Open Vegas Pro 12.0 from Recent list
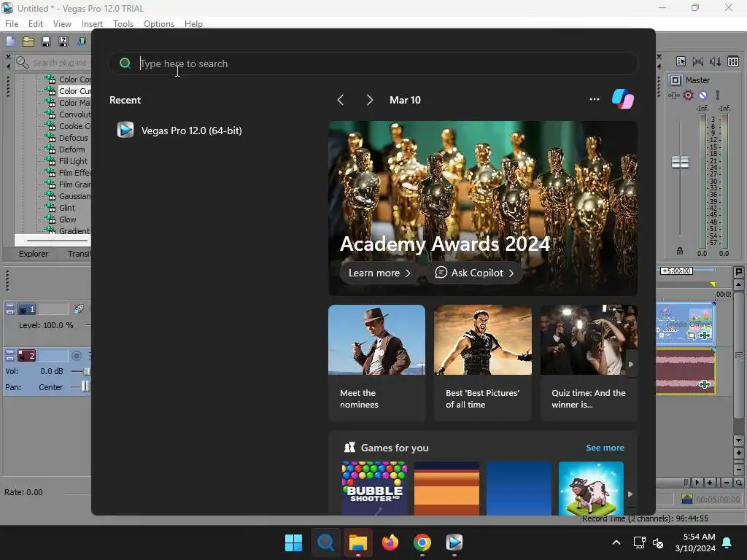Image resolution: width=747 pixels, height=560 pixels. pos(179,131)
